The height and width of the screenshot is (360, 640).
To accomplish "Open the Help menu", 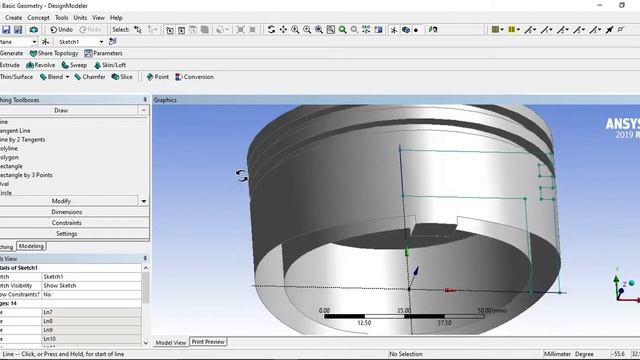I will (x=116, y=18).
